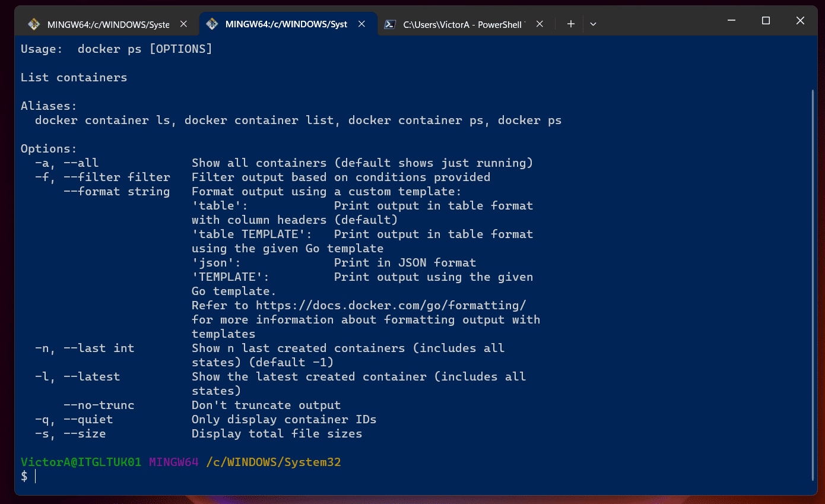This screenshot has width=825, height=504.
Task: Click the 'Aliases:' heading
Action: coord(49,106)
